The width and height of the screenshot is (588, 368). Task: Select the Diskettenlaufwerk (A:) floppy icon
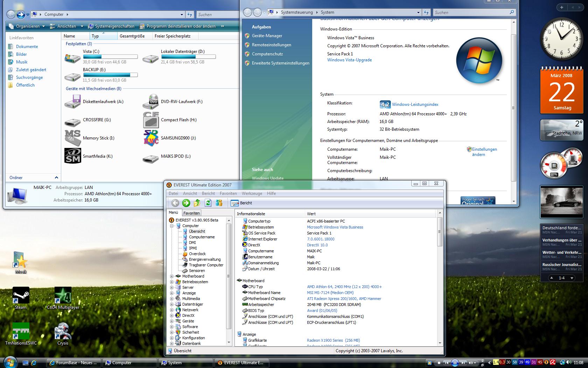pyautogui.click(x=72, y=102)
